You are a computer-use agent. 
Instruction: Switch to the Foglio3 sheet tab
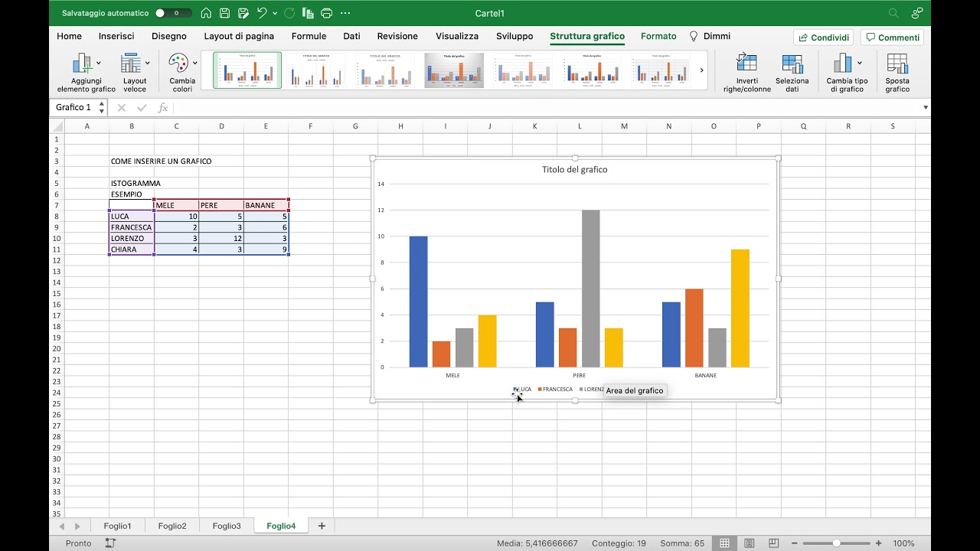[227, 526]
